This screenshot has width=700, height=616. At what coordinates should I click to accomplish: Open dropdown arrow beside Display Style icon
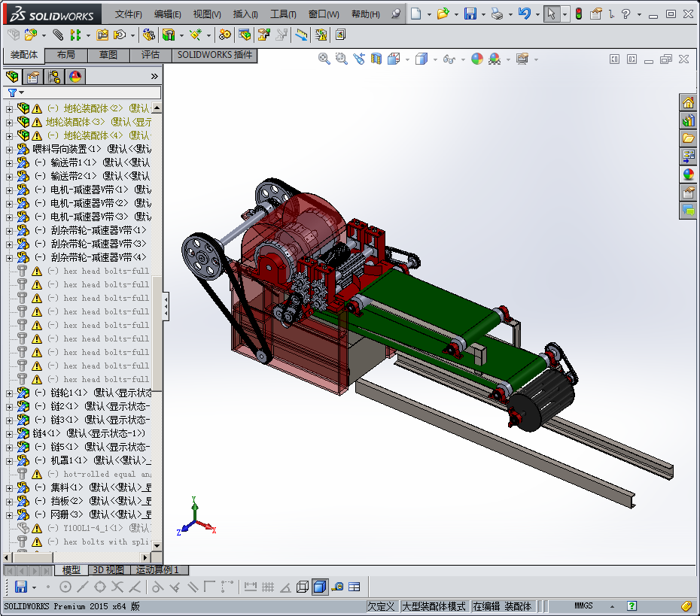pyautogui.click(x=435, y=59)
